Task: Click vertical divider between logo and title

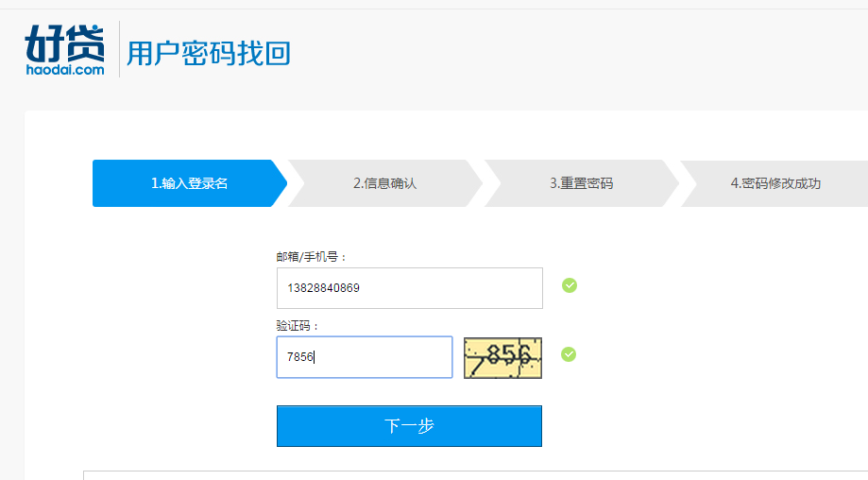Action: pos(120,49)
